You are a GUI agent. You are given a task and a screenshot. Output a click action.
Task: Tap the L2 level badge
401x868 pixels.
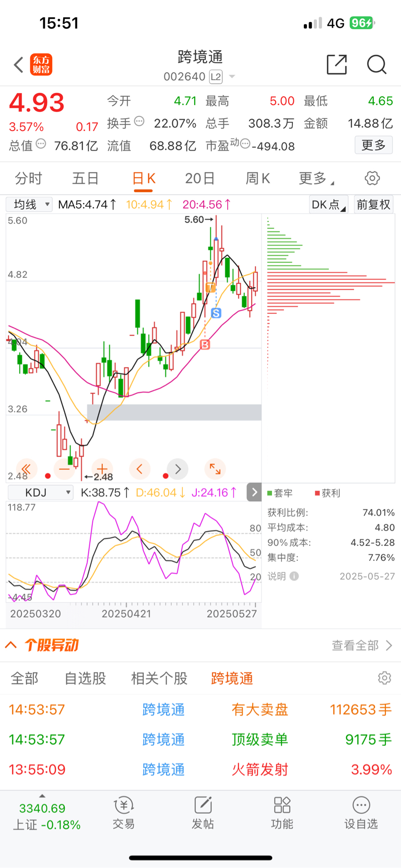click(216, 77)
